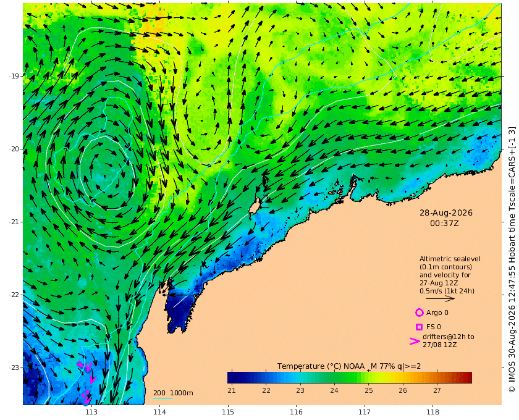
Task: Click the dark red 27° end of colorbar
Action: [465, 377]
